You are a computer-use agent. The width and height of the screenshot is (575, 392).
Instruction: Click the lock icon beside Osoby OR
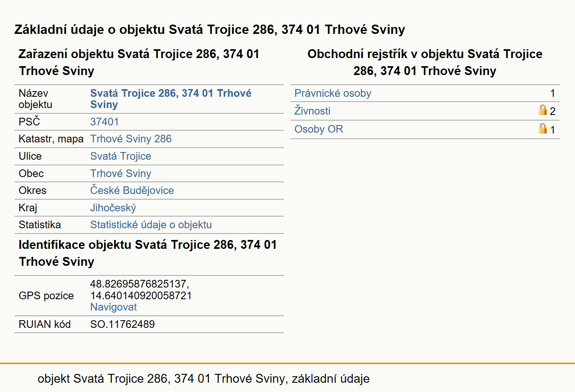click(x=543, y=128)
